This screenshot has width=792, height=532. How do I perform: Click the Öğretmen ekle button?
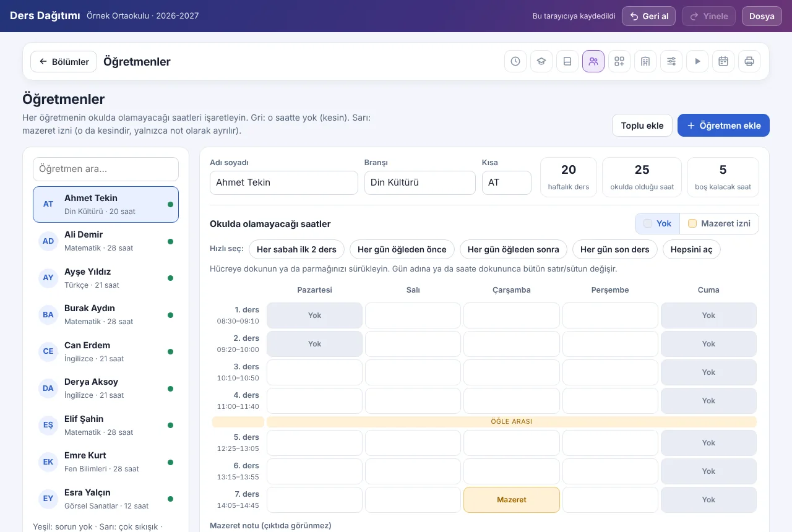723,125
